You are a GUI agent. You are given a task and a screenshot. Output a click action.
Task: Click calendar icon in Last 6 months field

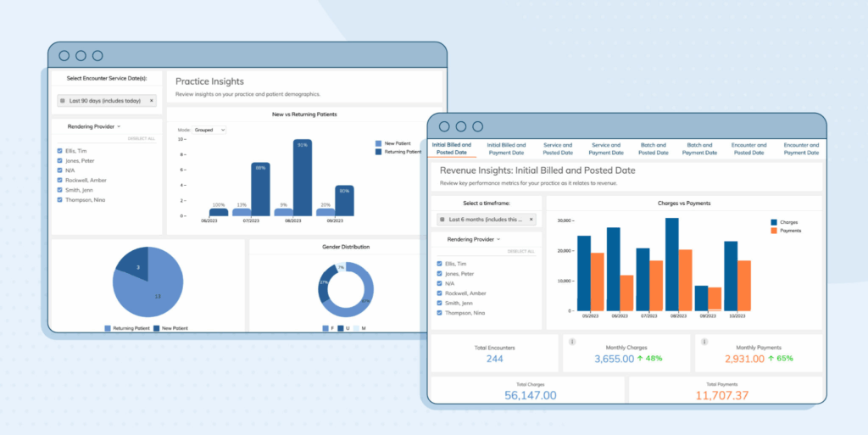442,219
